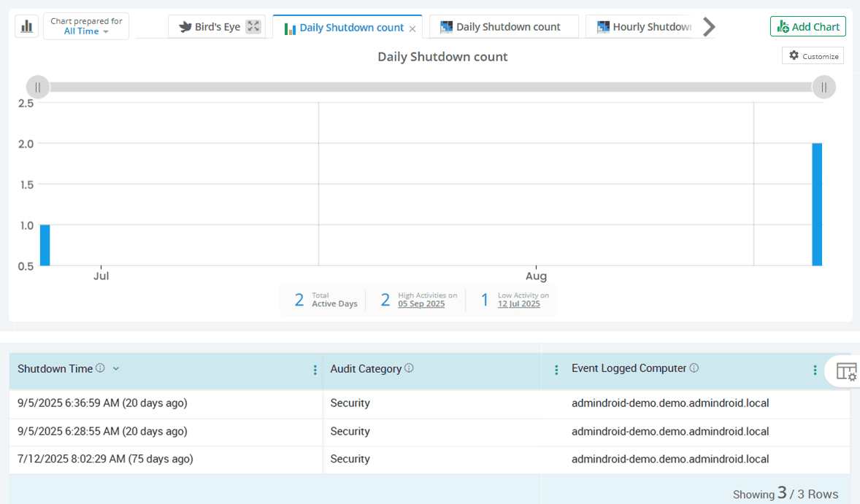Image resolution: width=860 pixels, height=504 pixels.
Task: Click the green chart icon on Add Chart
Action: [x=785, y=26]
